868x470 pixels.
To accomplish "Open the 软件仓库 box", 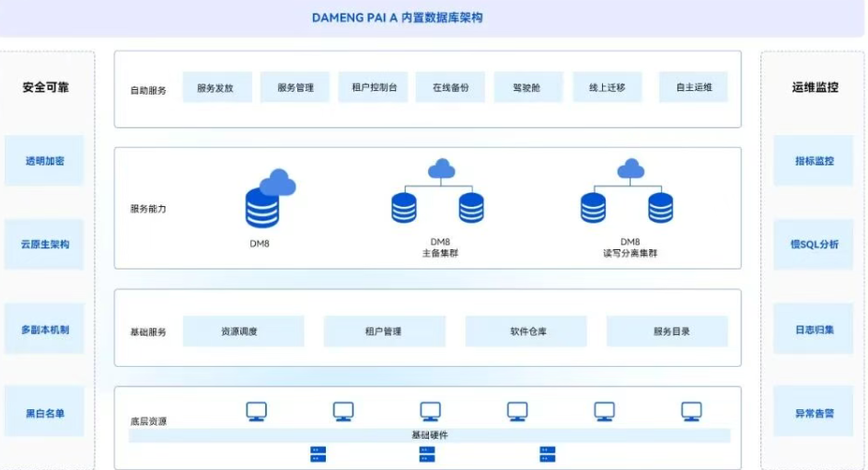I will pos(526,331).
